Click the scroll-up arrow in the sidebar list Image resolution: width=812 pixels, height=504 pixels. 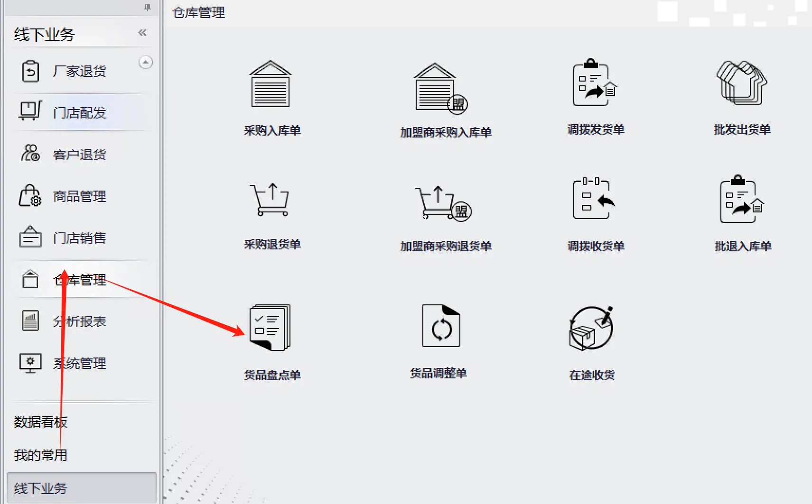coord(146,62)
